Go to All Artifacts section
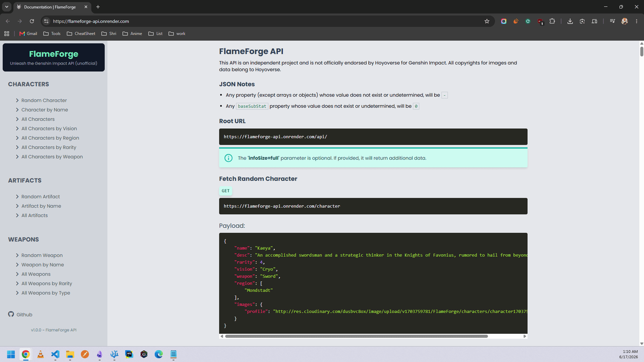The height and width of the screenshot is (362, 644). pyautogui.click(x=34, y=215)
